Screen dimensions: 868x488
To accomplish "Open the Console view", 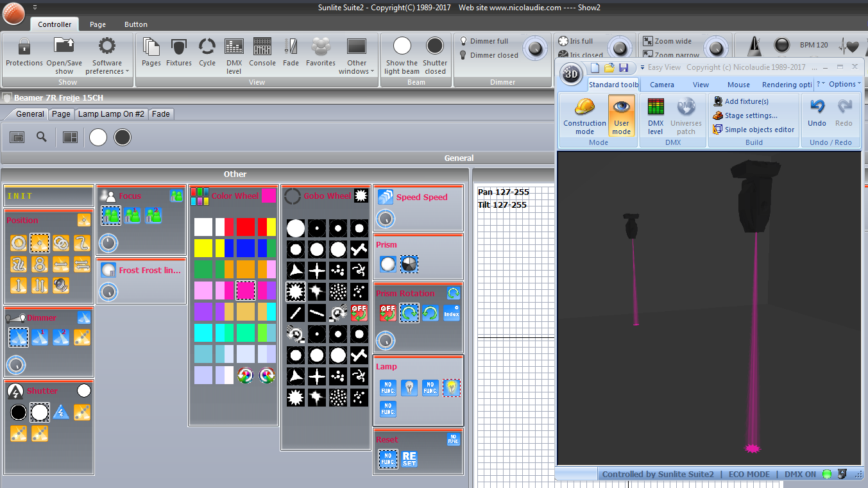I will 262,52.
